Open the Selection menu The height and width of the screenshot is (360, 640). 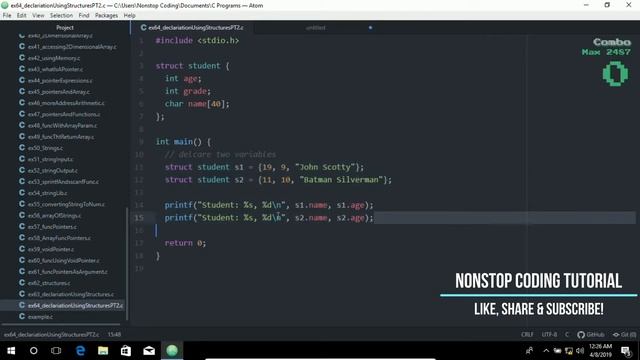pyautogui.click(x=61, y=16)
